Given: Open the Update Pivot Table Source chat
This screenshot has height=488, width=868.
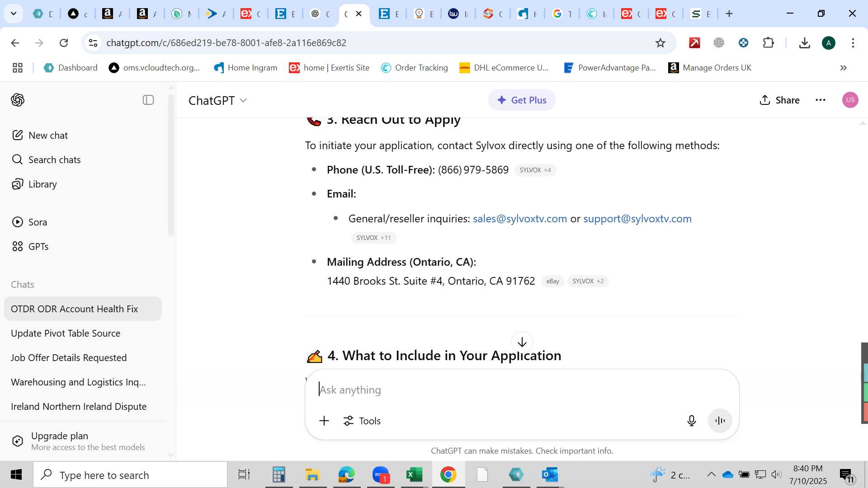Looking at the screenshot, I should 83,333.
